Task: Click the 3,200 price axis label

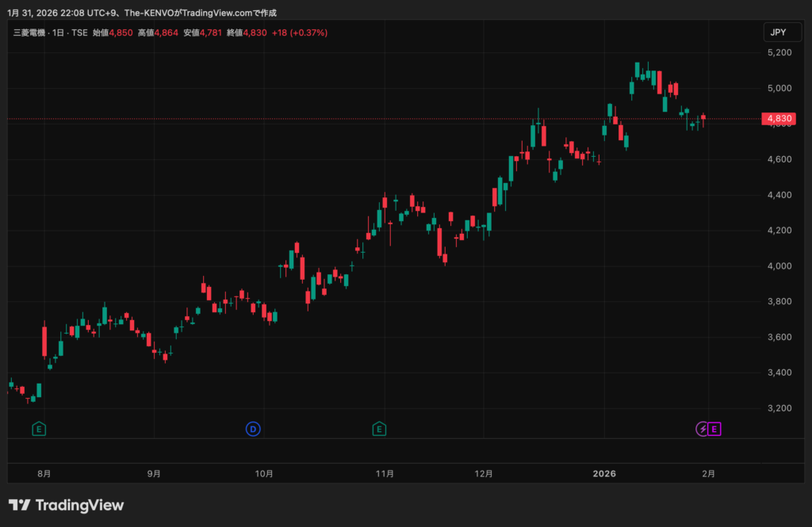Action: pos(779,408)
